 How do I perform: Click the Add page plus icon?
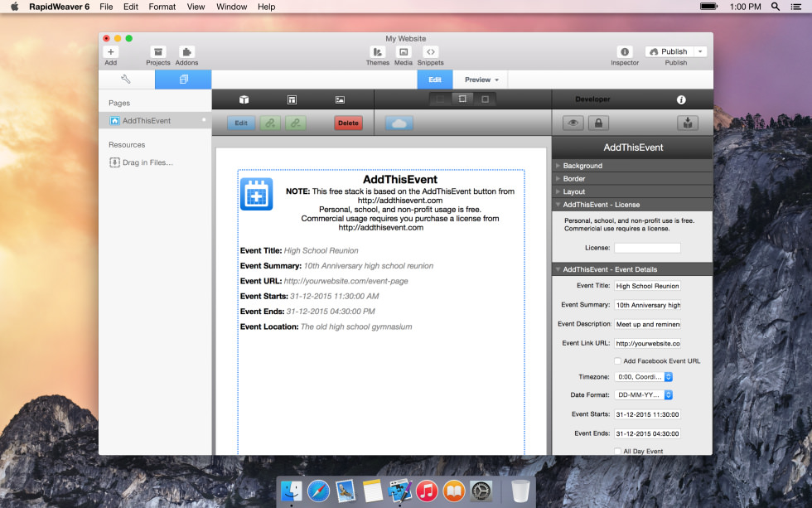[110, 51]
